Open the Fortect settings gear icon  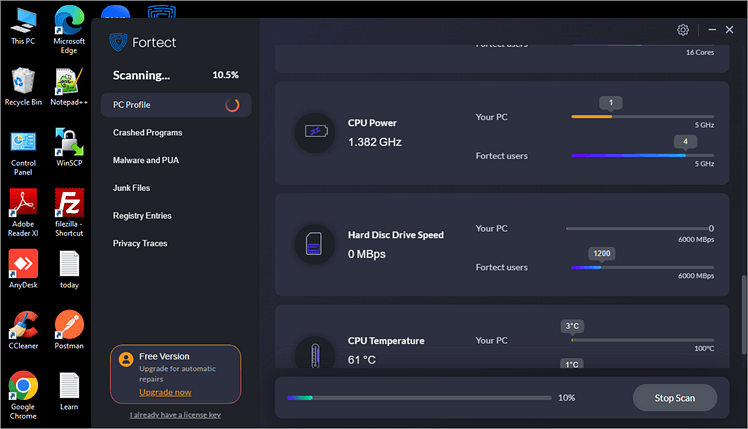click(x=683, y=30)
